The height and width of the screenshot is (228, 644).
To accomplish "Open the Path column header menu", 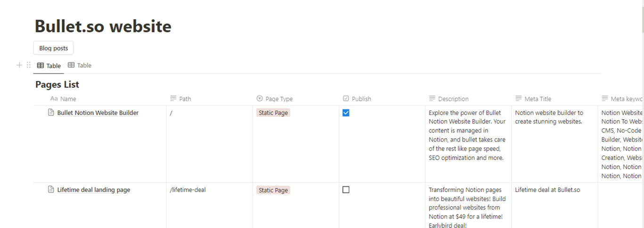I will pyautogui.click(x=185, y=99).
